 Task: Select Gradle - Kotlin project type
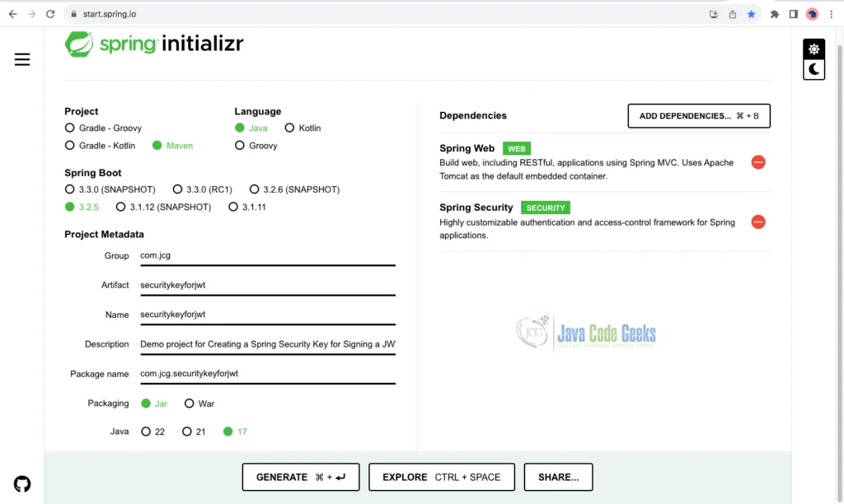tap(100, 145)
